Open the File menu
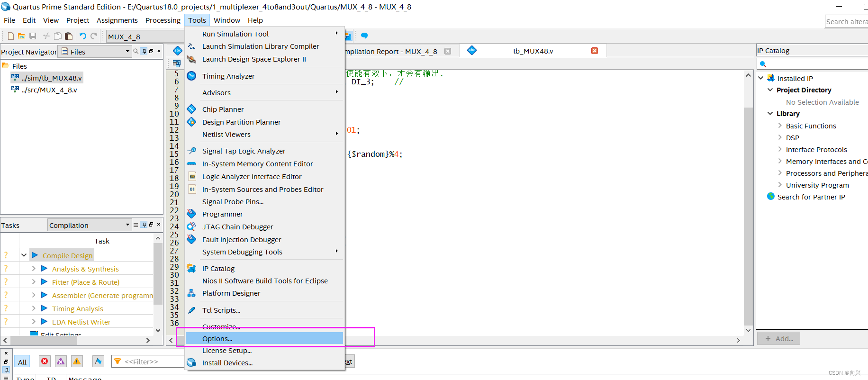 9,20
